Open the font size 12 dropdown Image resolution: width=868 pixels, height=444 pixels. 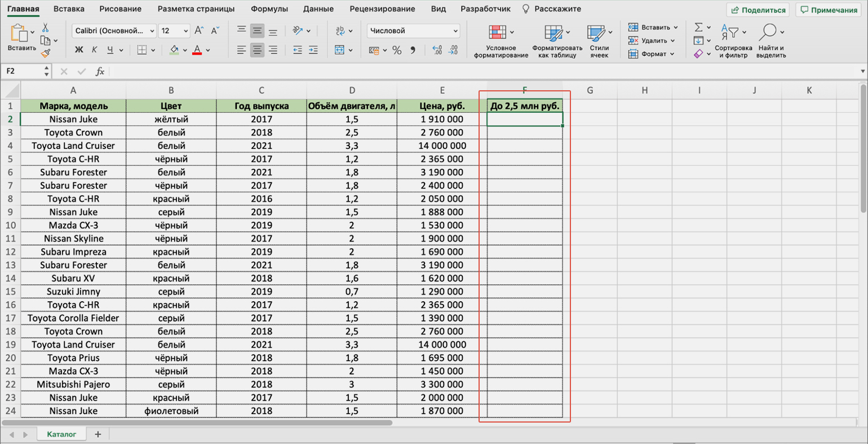[x=174, y=31]
